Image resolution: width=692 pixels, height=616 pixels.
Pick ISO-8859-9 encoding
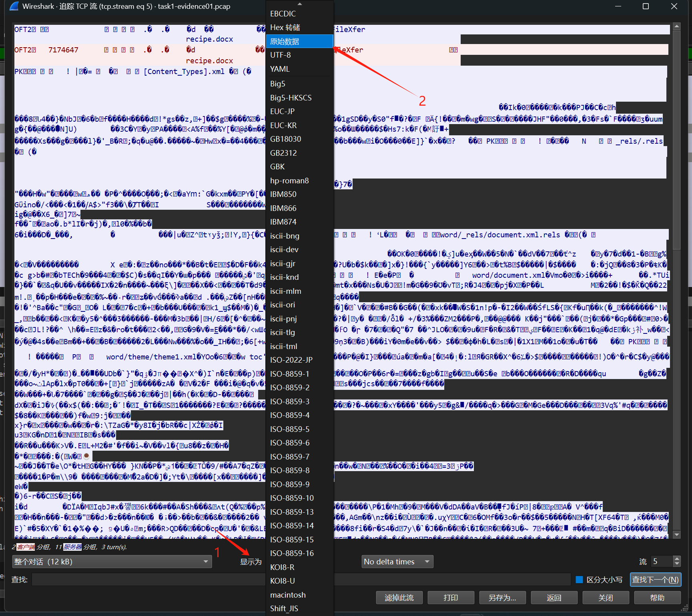point(300,484)
